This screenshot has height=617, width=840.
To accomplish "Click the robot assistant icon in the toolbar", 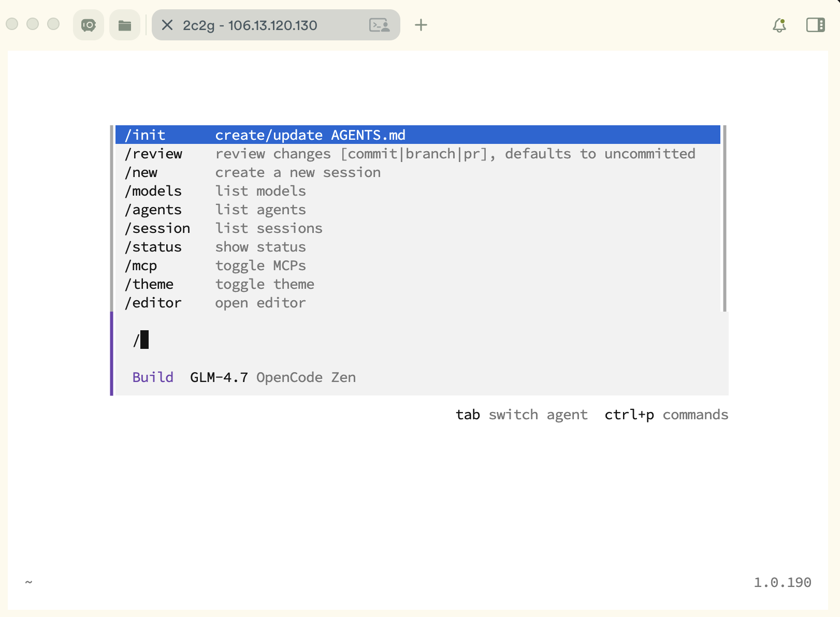I will coord(89,25).
